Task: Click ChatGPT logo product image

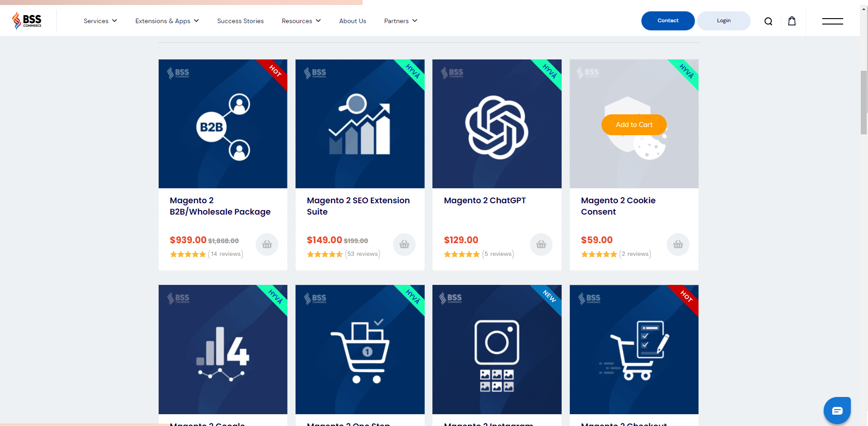Action: (497, 124)
